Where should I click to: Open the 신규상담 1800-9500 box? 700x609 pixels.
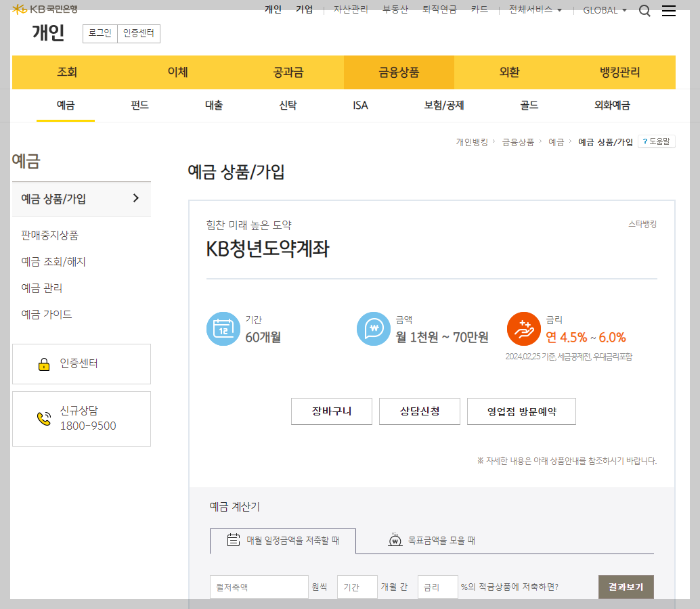tap(82, 419)
